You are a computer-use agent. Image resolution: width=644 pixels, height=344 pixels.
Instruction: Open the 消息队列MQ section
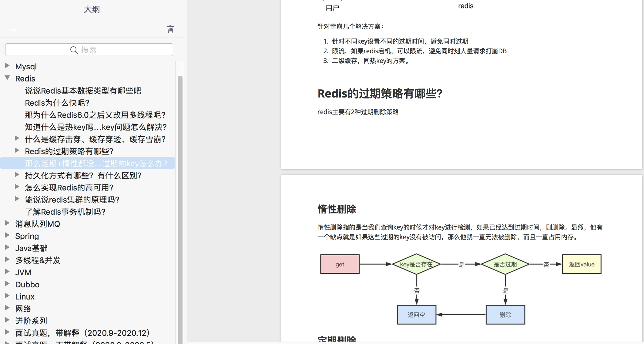(37, 224)
